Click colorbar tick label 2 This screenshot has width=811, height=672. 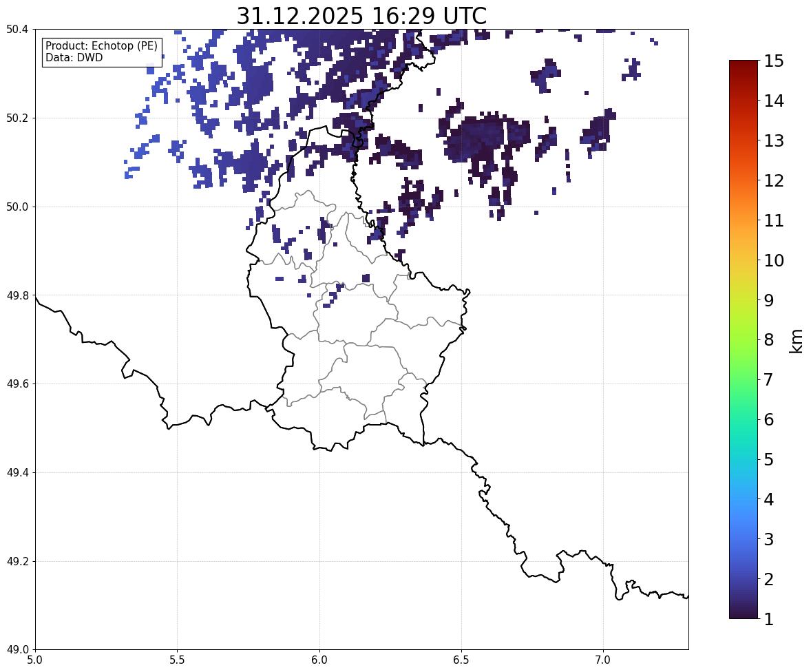pyautogui.click(x=769, y=579)
